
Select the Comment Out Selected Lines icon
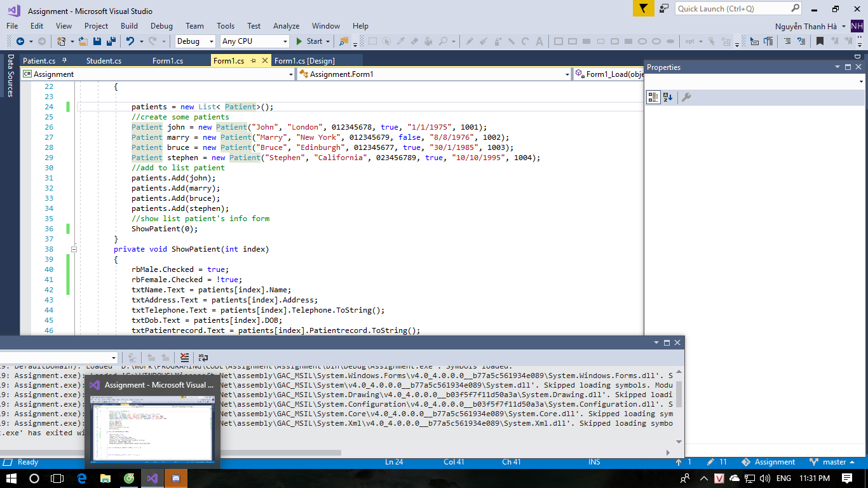pyautogui.click(x=787, y=41)
